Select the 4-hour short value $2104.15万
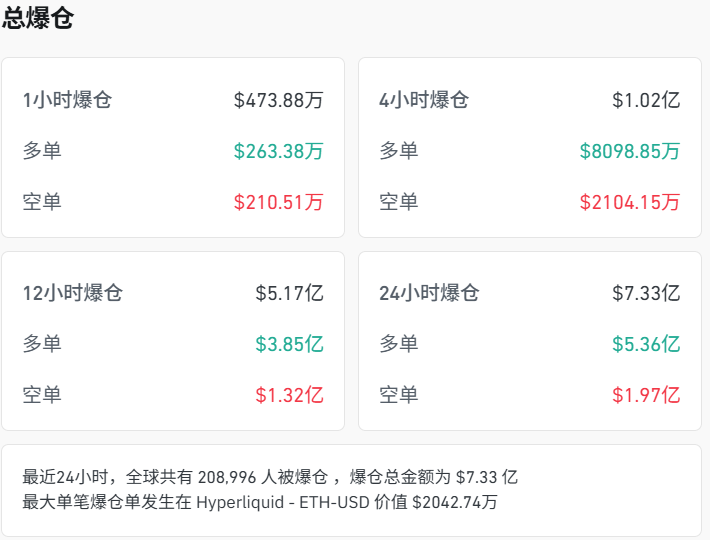710x540 pixels. [630, 202]
